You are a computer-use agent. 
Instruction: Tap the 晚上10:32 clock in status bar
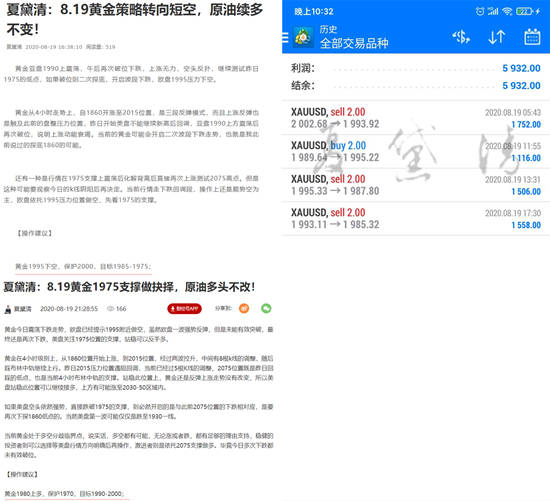(314, 12)
